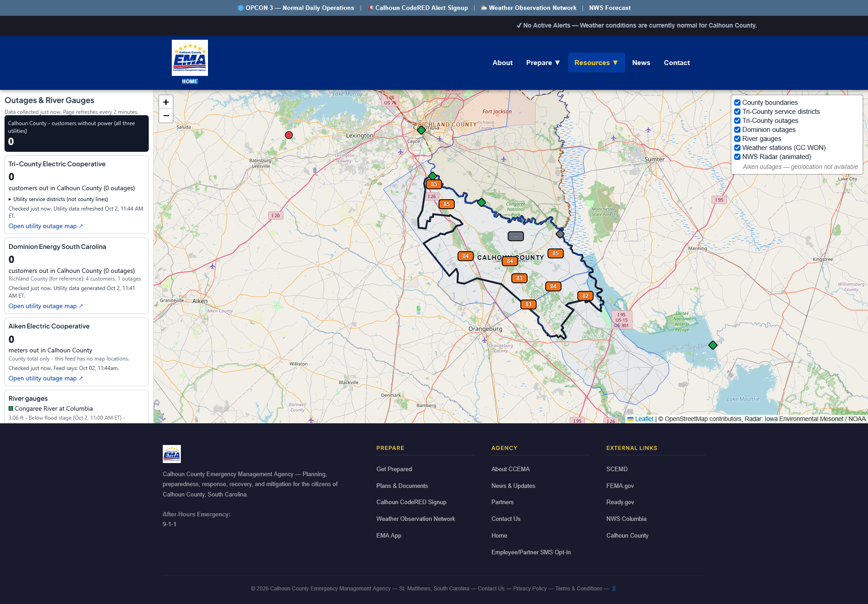Select green river gauge diamond at Columbia
Viewport: 868px width, 604px height.
421,130
